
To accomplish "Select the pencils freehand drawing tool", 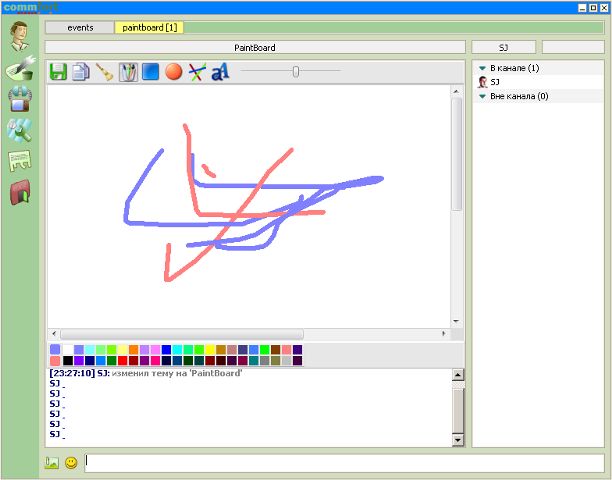I will point(128,72).
